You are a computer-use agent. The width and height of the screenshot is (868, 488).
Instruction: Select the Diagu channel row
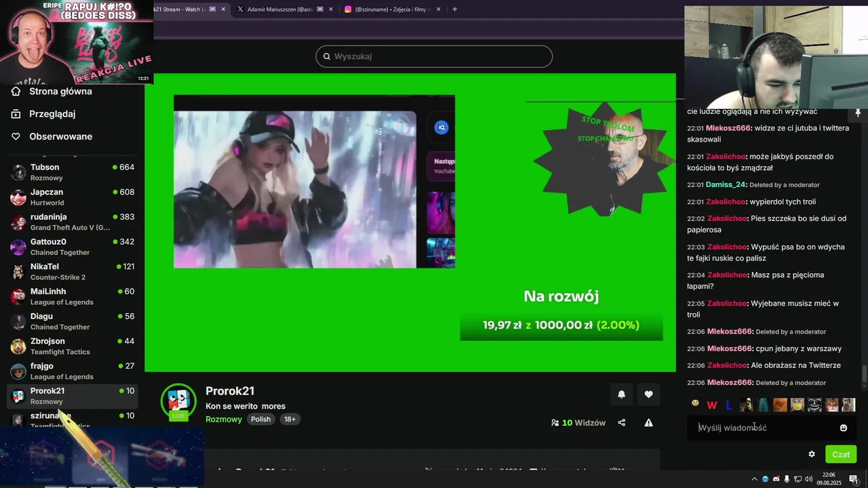[x=72, y=321]
